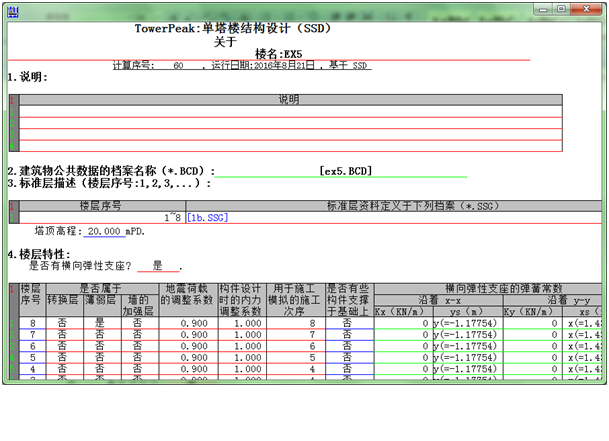Toggle 支撑于基础上 value 否 for floor 5
The image size is (609, 441).
tap(350, 357)
